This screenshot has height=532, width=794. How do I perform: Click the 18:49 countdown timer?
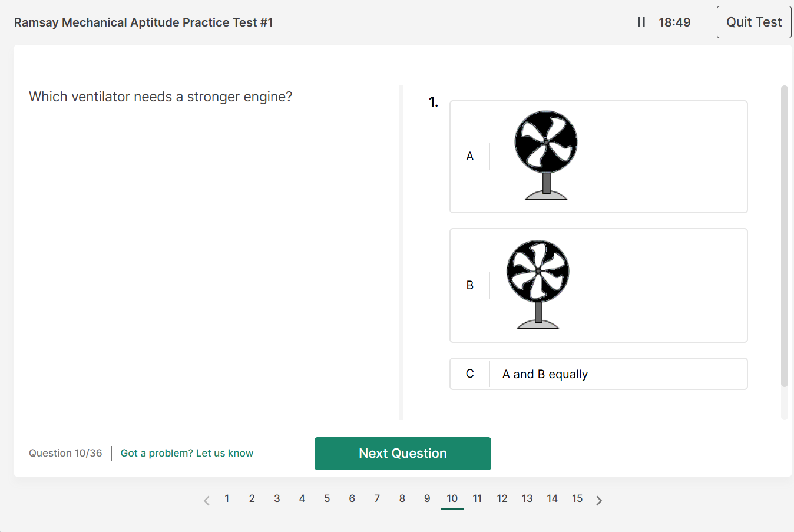tap(674, 22)
